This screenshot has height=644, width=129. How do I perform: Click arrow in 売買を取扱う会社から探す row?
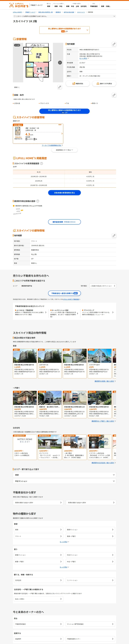tap(114, 503)
